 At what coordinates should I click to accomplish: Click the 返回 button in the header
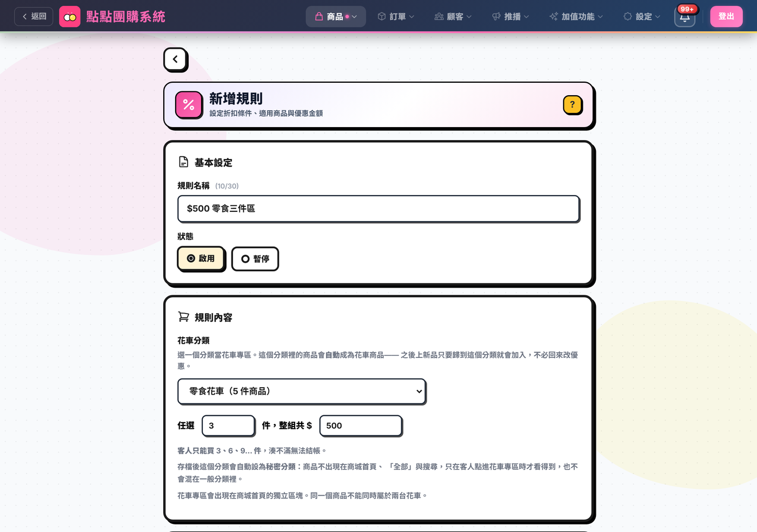tap(34, 17)
